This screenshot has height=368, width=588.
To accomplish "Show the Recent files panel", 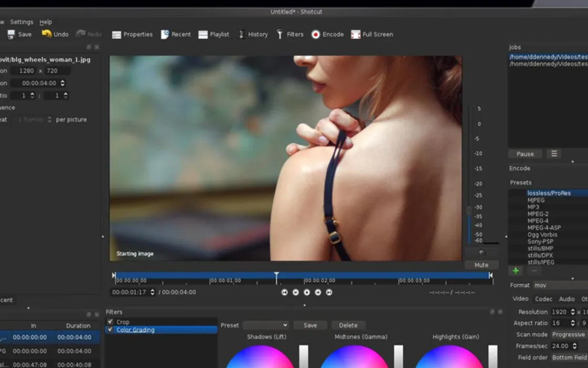I will coord(175,35).
